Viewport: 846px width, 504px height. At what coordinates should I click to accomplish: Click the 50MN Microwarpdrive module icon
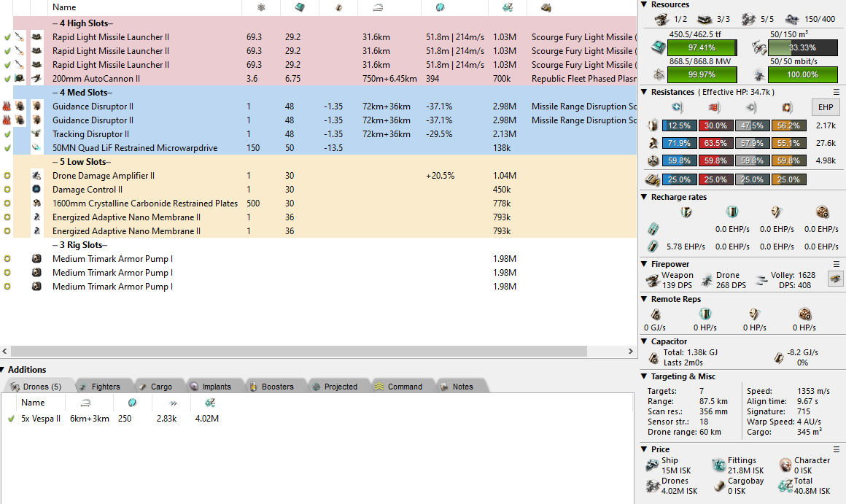(x=36, y=148)
